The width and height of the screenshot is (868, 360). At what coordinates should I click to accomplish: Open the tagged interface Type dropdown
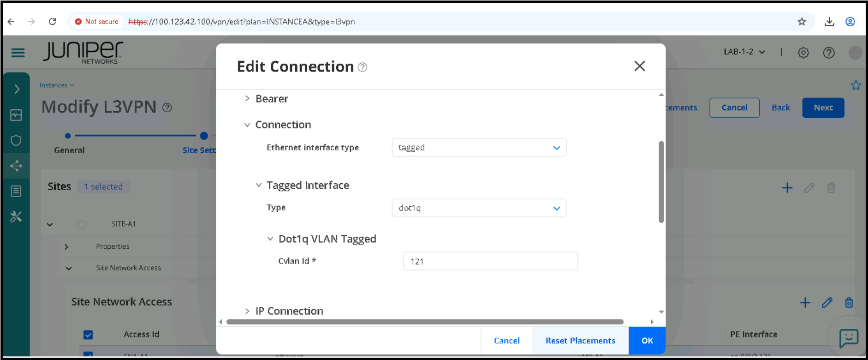pos(479,208)
